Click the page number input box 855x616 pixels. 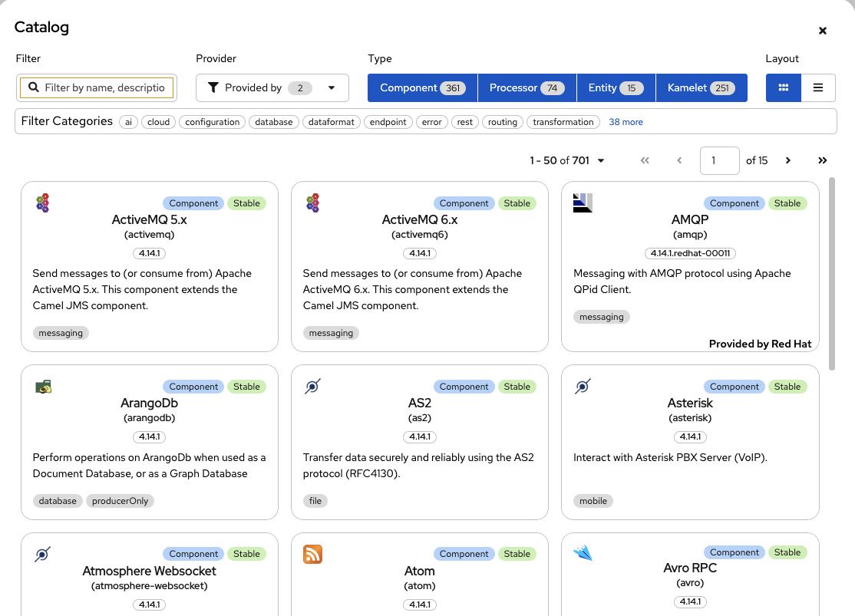[719, 160]
